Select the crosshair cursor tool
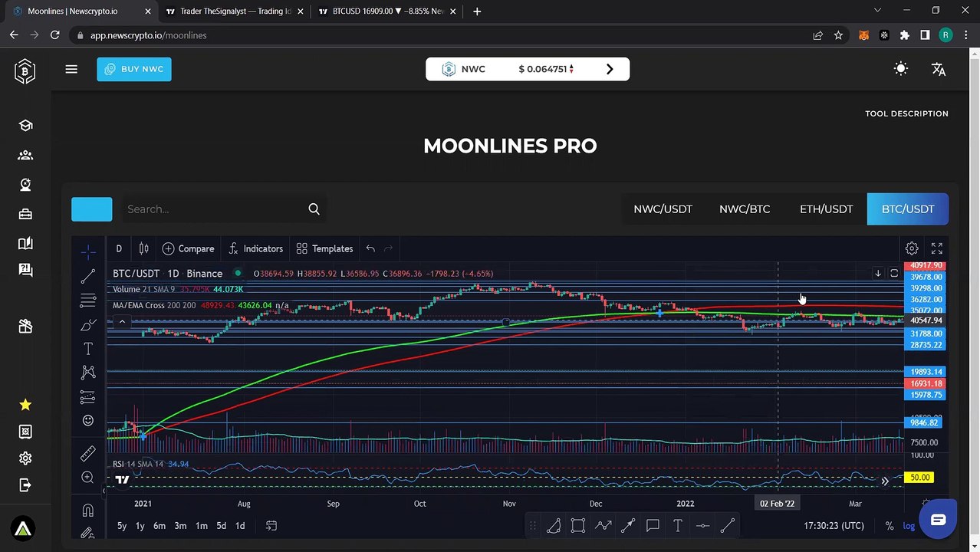980x552 pixels. click(88, 251)
